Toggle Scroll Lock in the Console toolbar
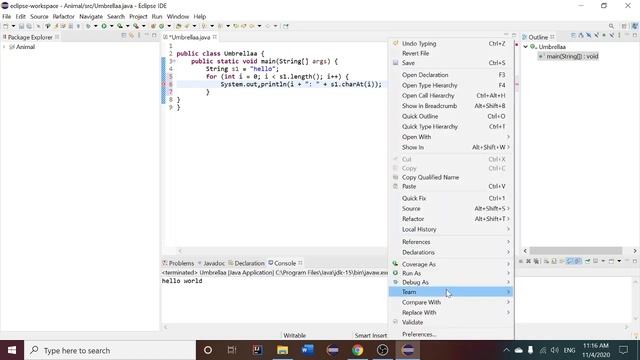The image size is (640, 360). pyautogui.click(x=554, y=261)
